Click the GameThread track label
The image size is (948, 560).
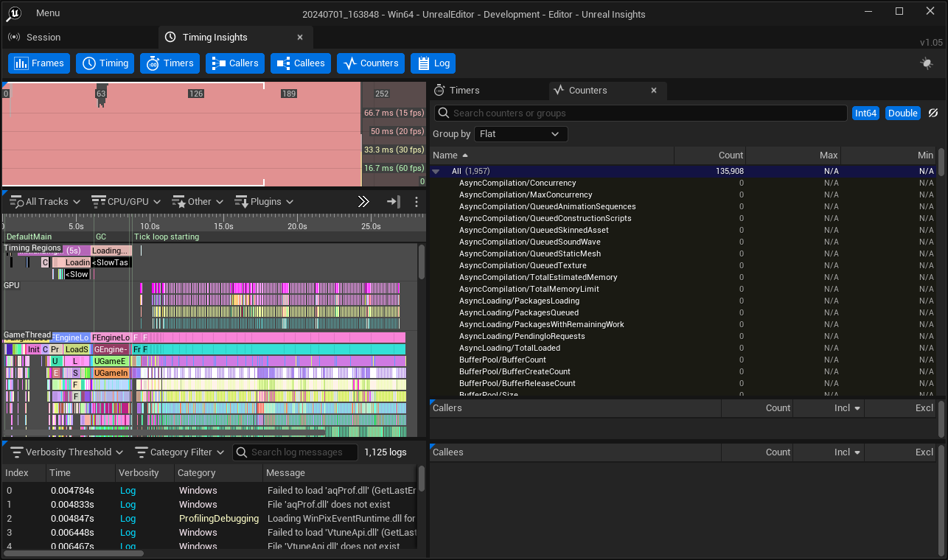pos(27,335)
